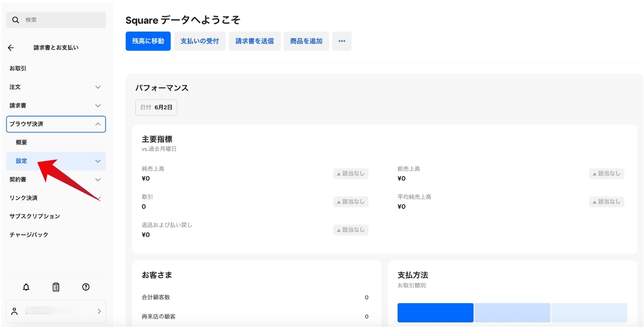Open お取引 in the sidebar

[x=18, y=68]
